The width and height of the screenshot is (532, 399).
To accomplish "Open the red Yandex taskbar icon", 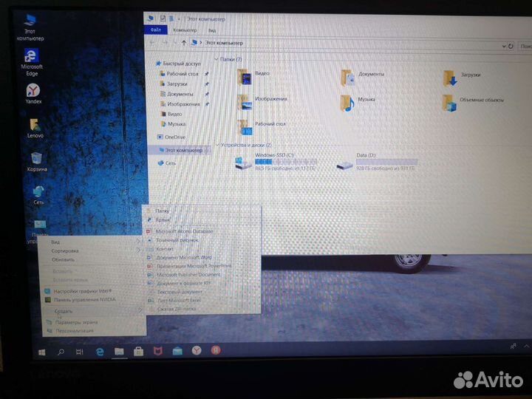I will (x=216, y=349).
